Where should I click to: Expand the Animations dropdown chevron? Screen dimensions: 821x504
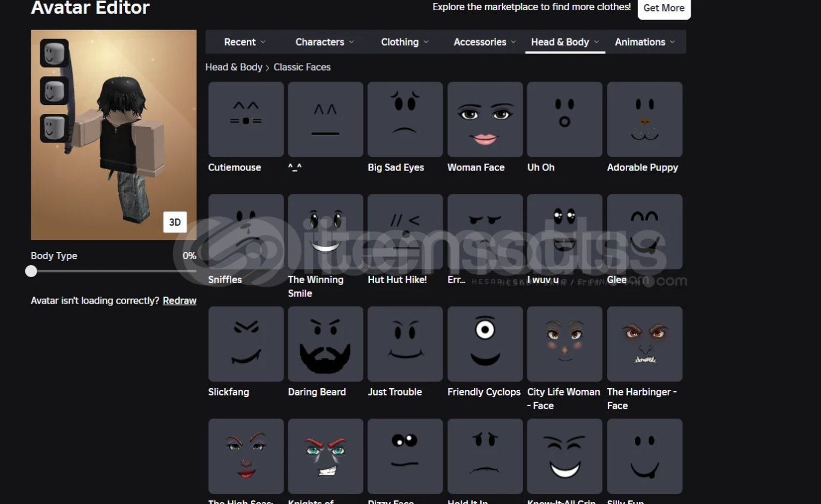coord(673,42)
